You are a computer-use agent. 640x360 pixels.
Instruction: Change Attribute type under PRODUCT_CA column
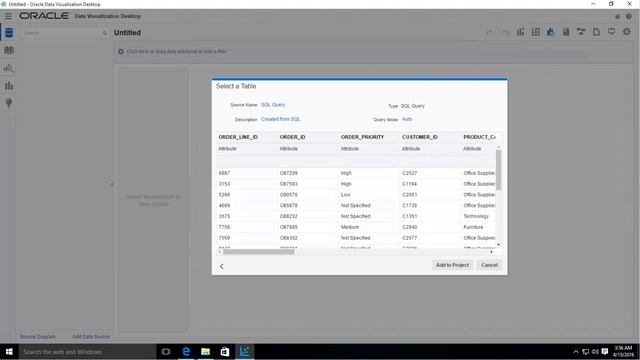472,149
